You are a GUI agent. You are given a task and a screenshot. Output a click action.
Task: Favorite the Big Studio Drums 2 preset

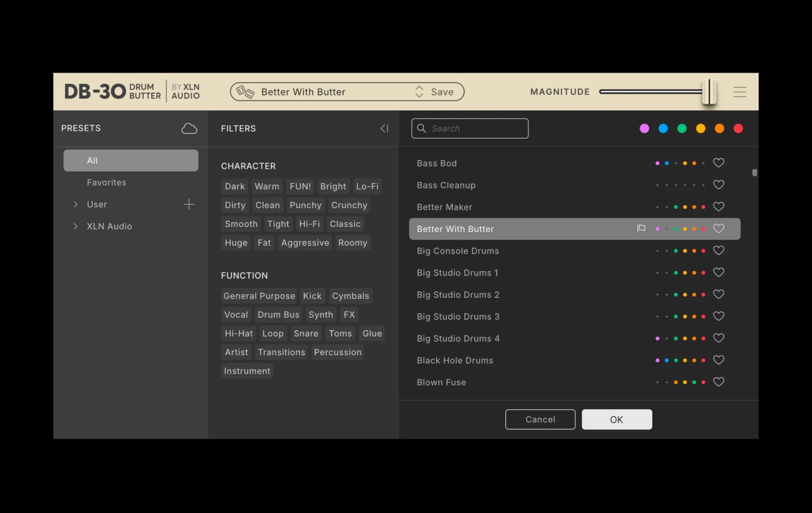tap(719, 294)
